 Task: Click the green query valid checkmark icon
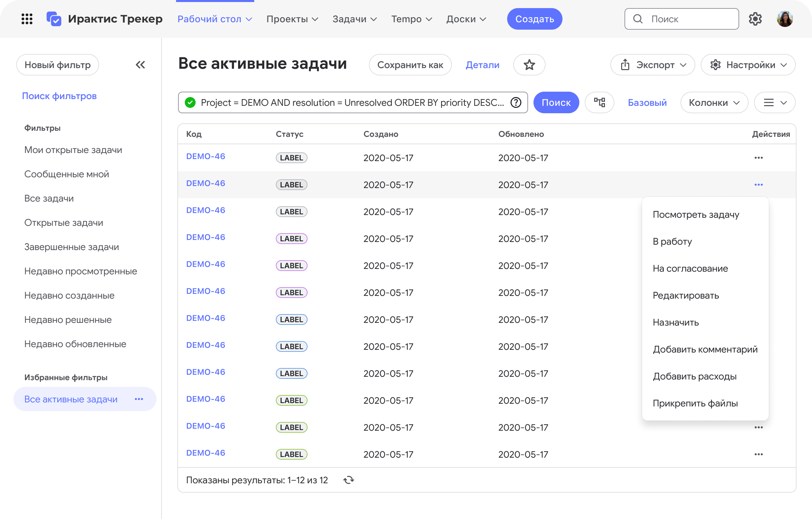click(x=190, y=102)
